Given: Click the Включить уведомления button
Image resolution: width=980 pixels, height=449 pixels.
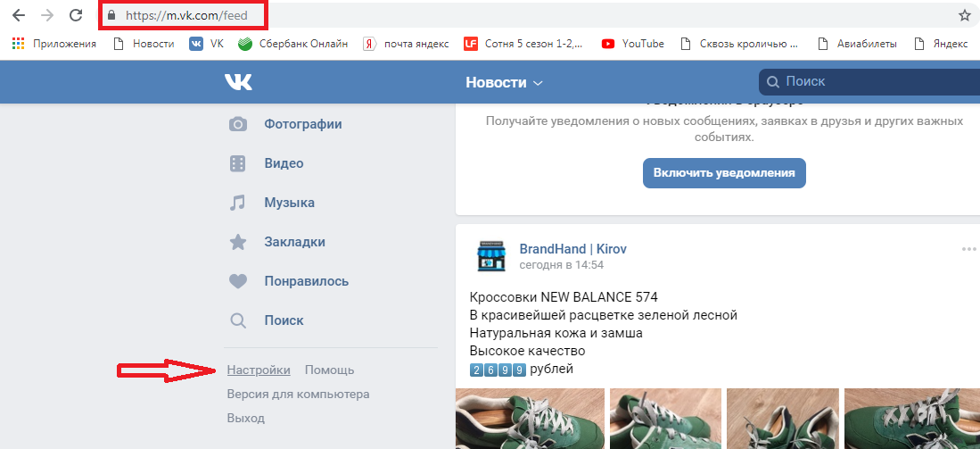Looking at the screenshot, I should tap(724, 173).
